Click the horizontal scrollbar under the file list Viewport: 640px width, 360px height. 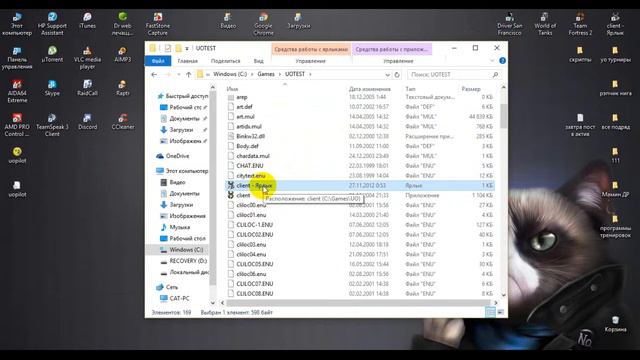(358, 303)
